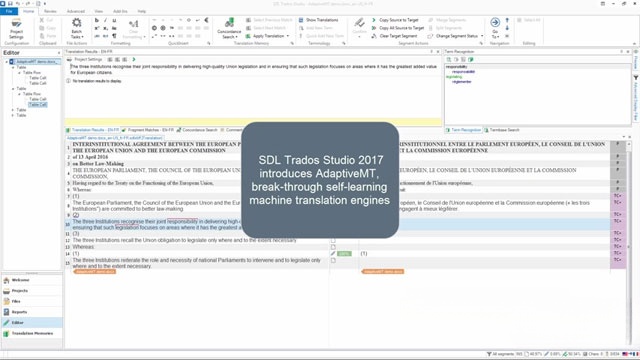Click the status box of segment 15
Viewport: 640px width, 360px height.
(x=333, y=260)
